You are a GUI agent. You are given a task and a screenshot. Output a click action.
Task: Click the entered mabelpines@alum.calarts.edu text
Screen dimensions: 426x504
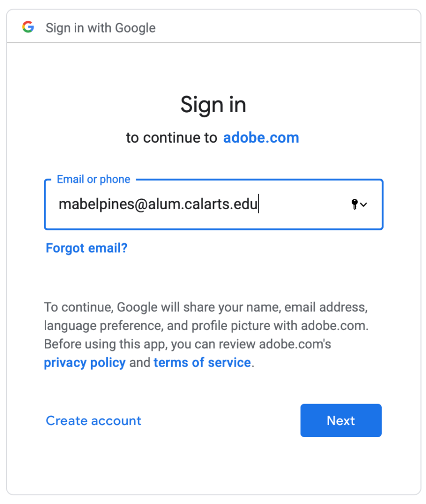click(158, 204)
